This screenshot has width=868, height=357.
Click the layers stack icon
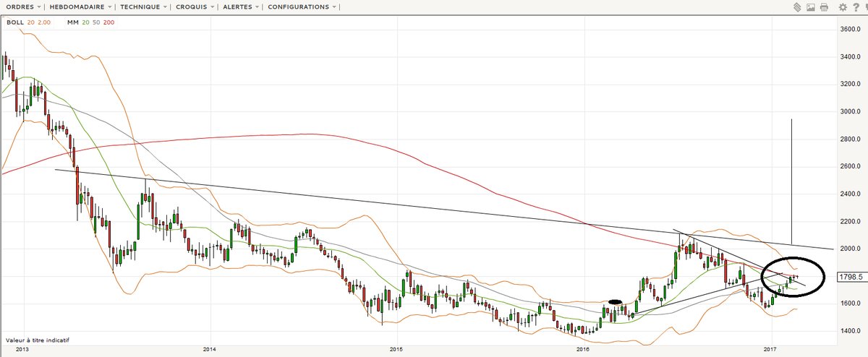(x=796, y=7)
